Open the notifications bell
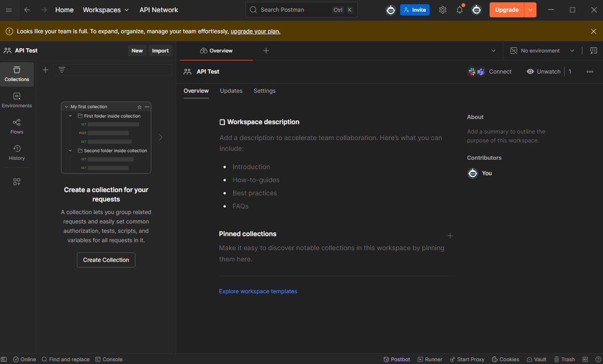The image size is (603, 364). [x=460, y=10]
